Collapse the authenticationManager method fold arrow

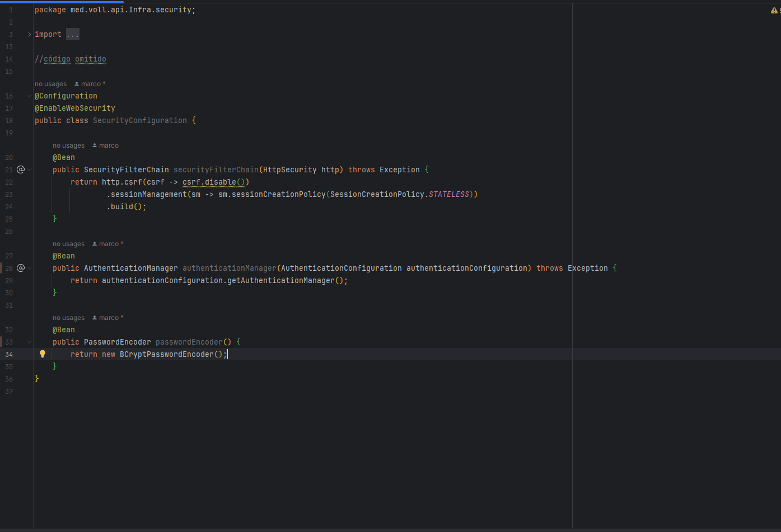coord(29,268)
